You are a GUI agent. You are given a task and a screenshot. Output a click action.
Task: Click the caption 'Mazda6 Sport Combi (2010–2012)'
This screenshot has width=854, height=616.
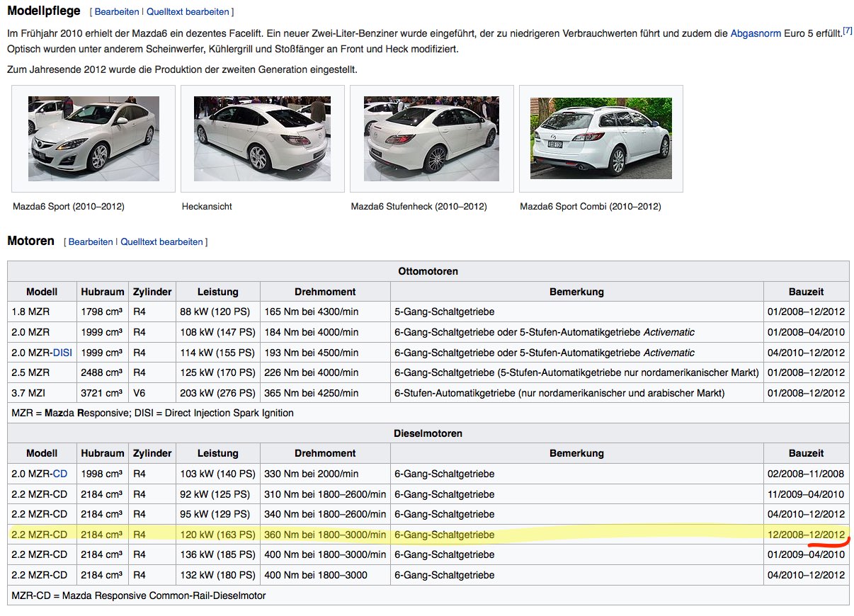591,207
